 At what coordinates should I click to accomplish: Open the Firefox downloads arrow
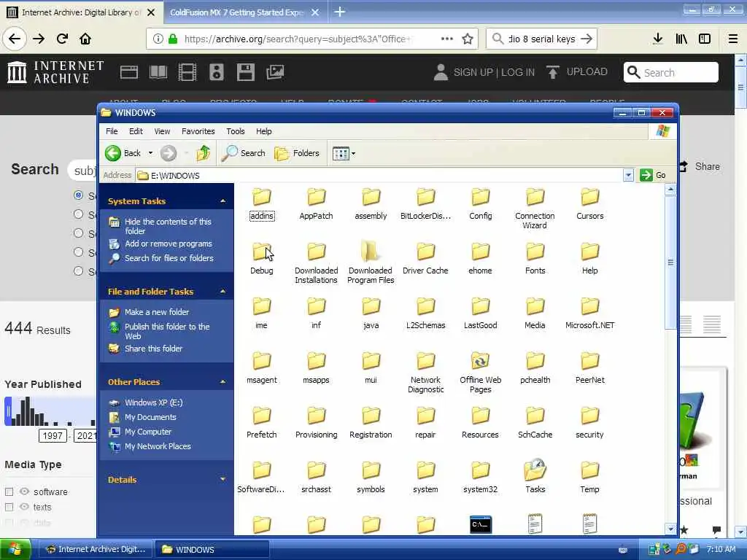[657, 39]
